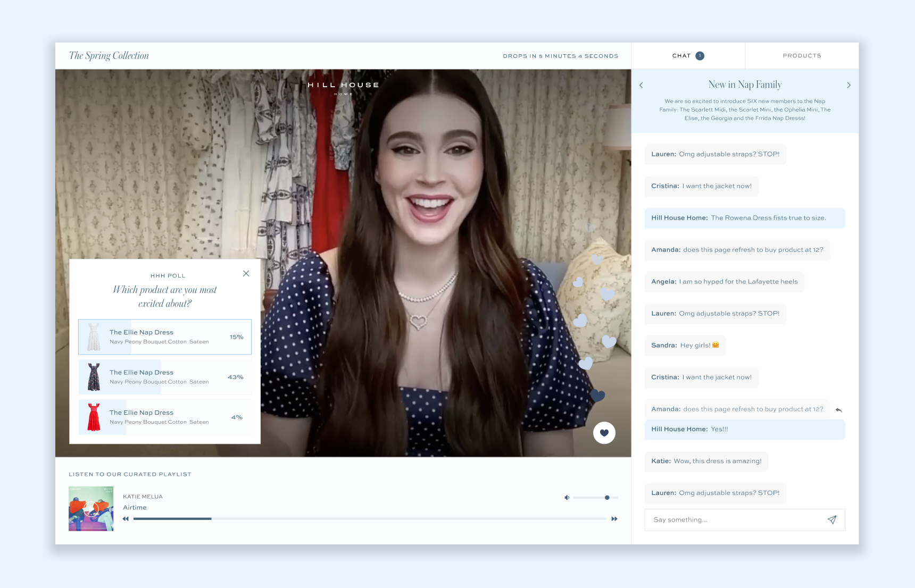
Task: Click the heart like button on video
Action: click(604, 433)
